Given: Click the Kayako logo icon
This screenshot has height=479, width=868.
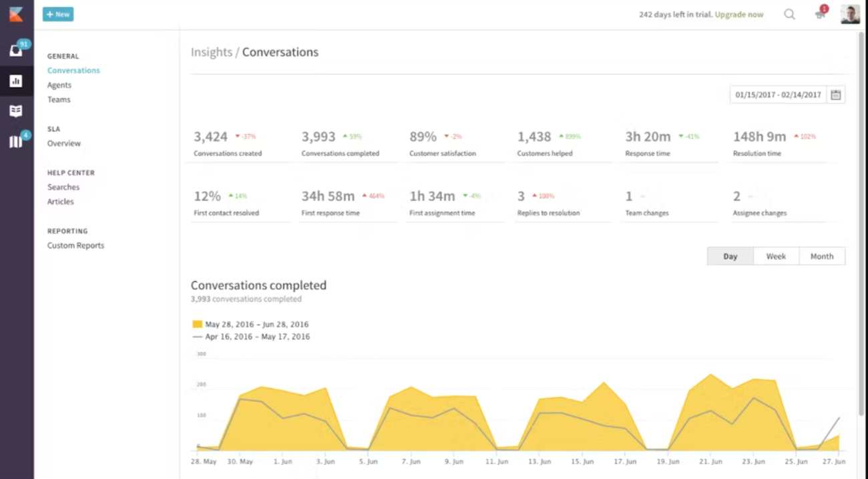Looking at the screenshot, I should point(16,14).
